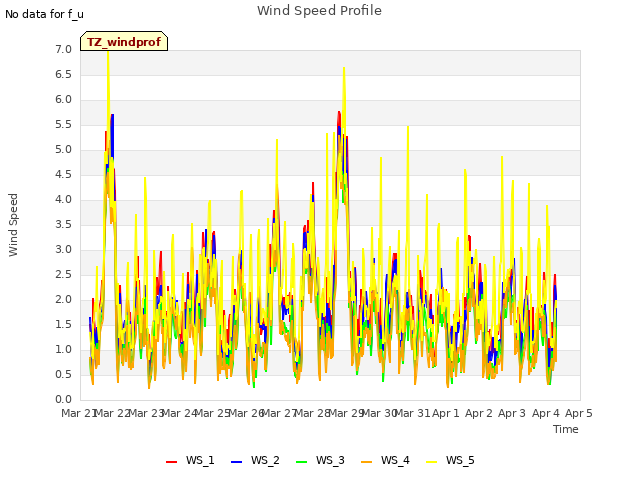Viewport: 640px width, 480px height.
Task: Click the Apr 1 x-axis tick label
Action: (446, 413)
